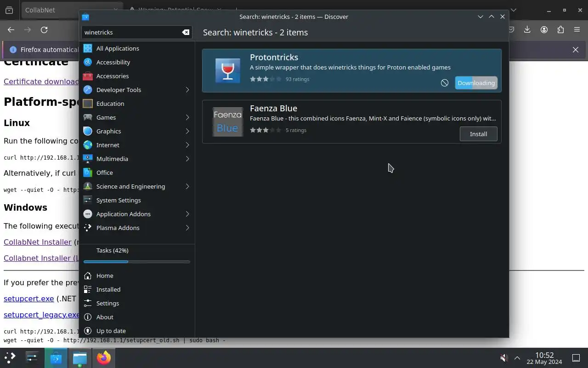The width and height of the screenshot is (588, 368).
Task: Open CollabNet Installer link
Action: 38,242
